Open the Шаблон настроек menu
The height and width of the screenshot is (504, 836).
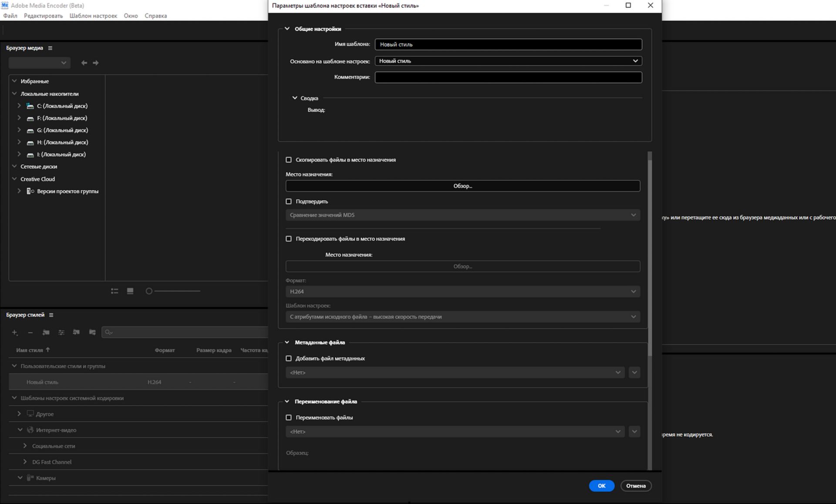[x=93, y=16]
